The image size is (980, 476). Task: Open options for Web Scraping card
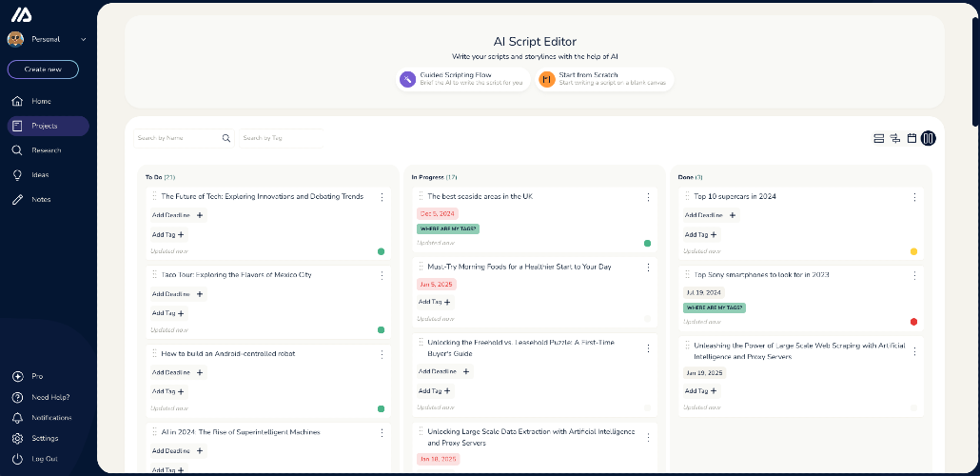coord(914,351)
